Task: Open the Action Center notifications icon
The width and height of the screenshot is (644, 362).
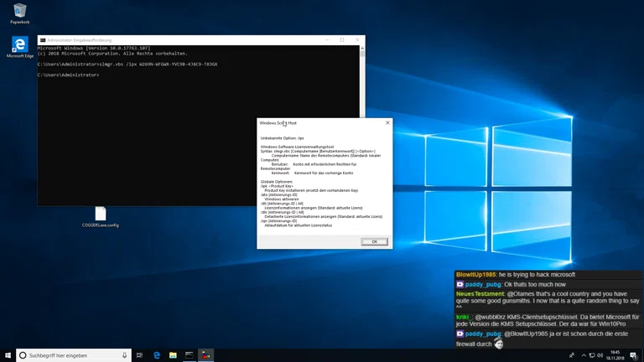Action: (x=633, y=355)
